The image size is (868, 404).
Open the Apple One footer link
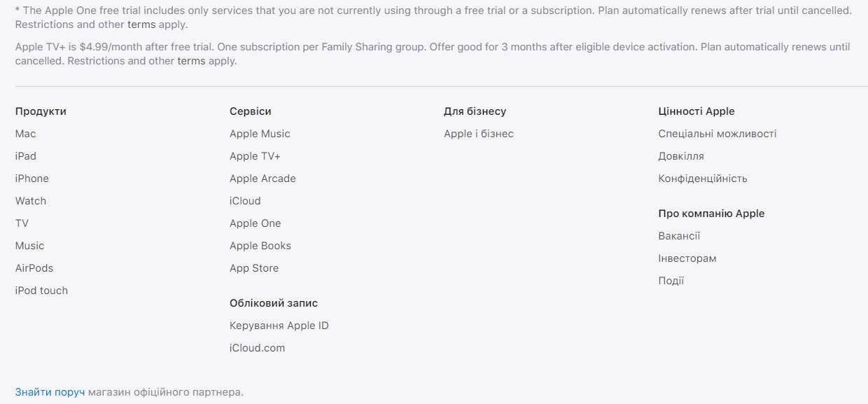[x=255, y=223]
